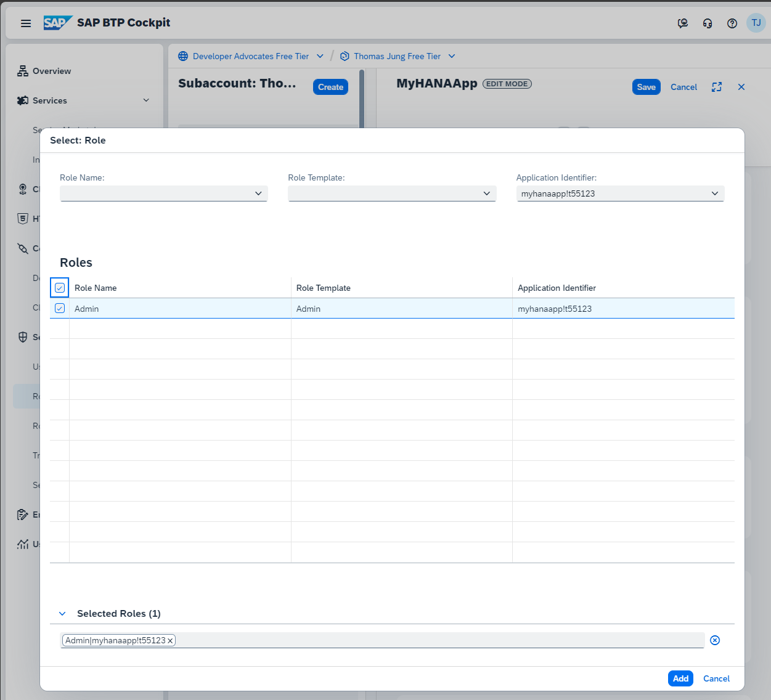This screenshot has width=771, height=700.
Task: Open the TJ user profile avatar
Action: [756, 23]
